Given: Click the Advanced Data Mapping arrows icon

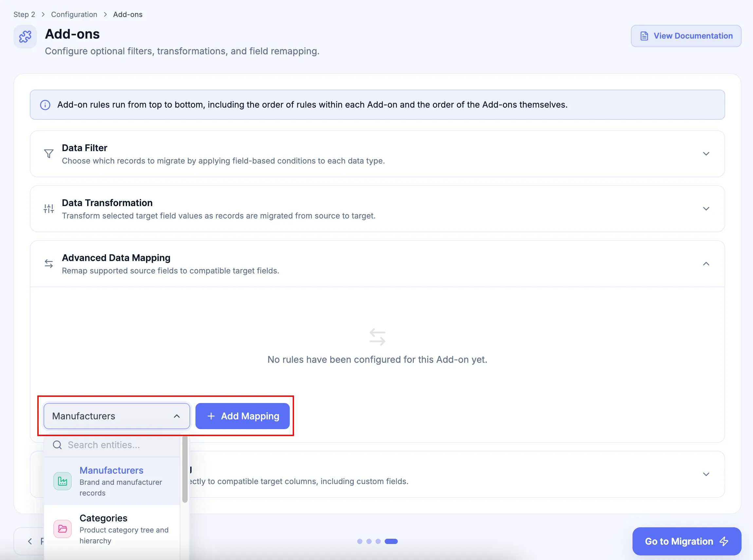Looking at the screenshot, I should tap(49, 264).
